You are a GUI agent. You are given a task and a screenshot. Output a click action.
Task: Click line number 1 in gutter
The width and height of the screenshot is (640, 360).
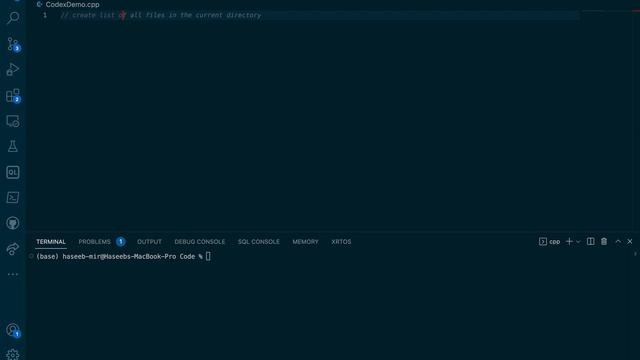coord(45,15)
